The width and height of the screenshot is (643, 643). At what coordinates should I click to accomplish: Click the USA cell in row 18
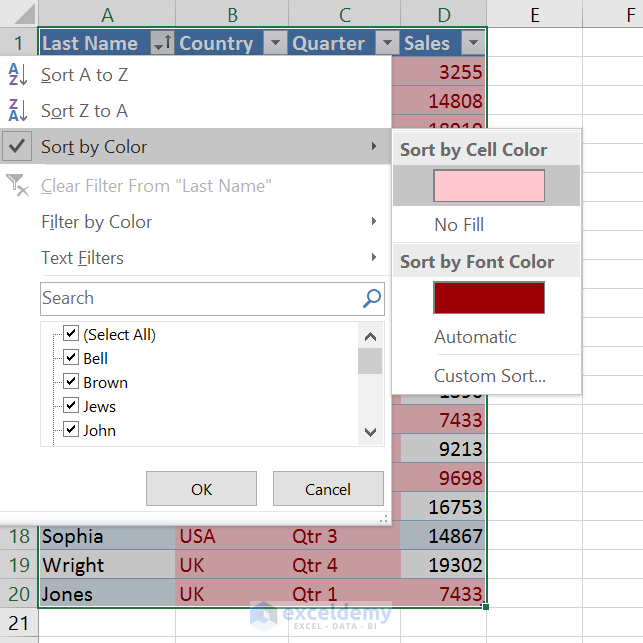coord(232,536)
